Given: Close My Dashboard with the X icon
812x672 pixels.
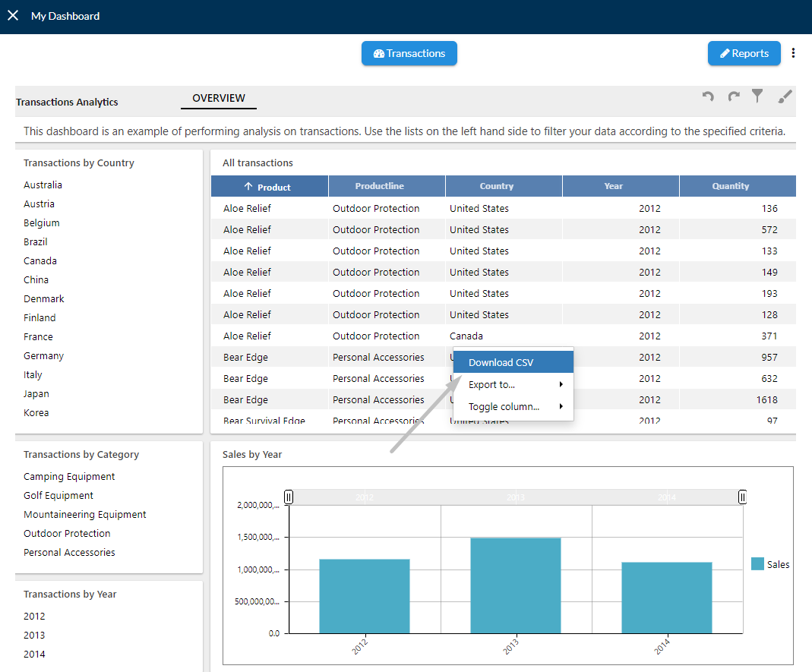Looking at the screenshot, I should pos(13,15).
